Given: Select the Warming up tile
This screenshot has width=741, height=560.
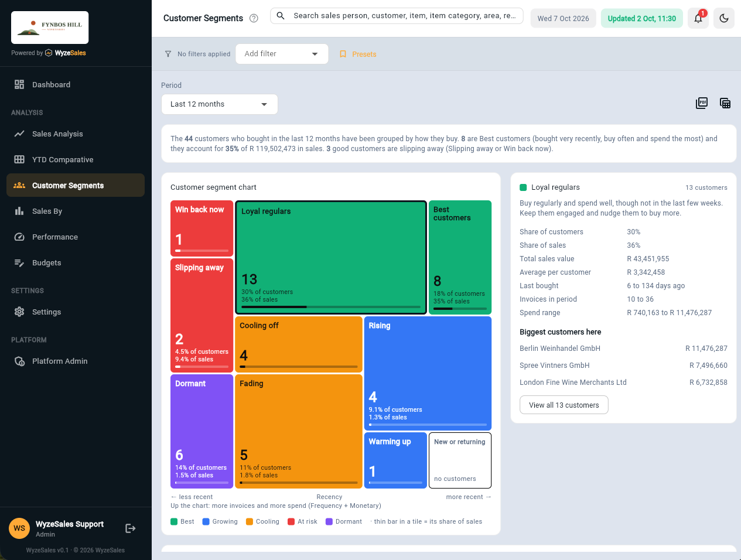Looking at the screenshot, I should point(395,460).
